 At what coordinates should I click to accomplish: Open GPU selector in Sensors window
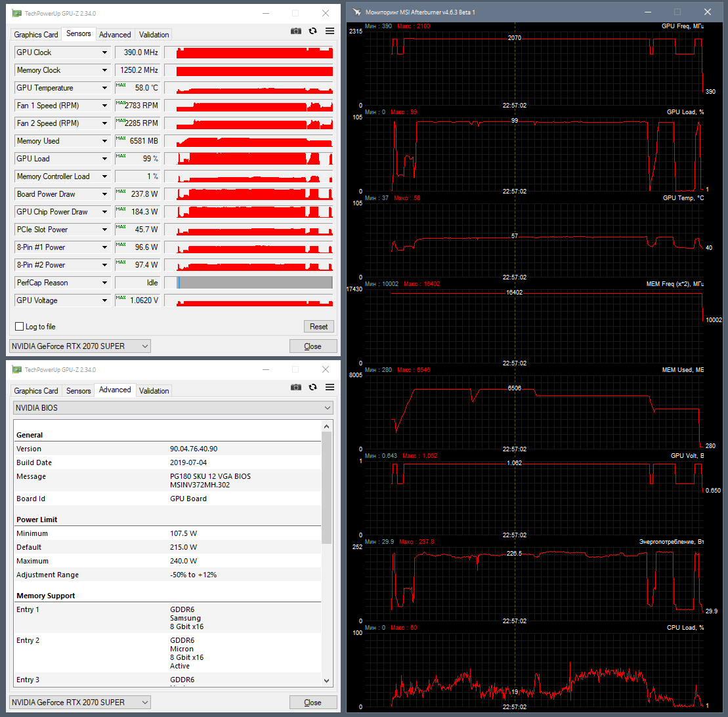click(x=80, y=346)
